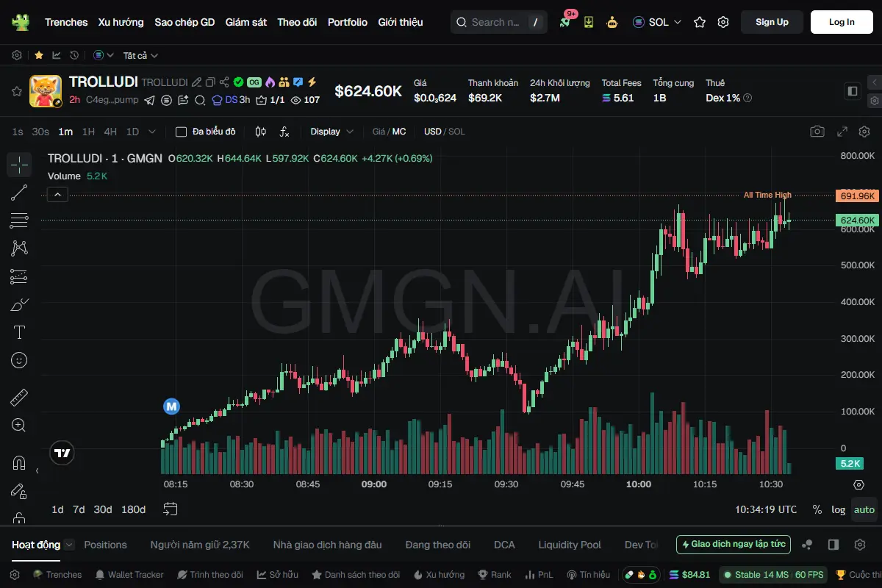Viewport: 882px width, 588px height.
Task: Open Wallet Tracker in bottom bar
Action: (x=129, y=575)
